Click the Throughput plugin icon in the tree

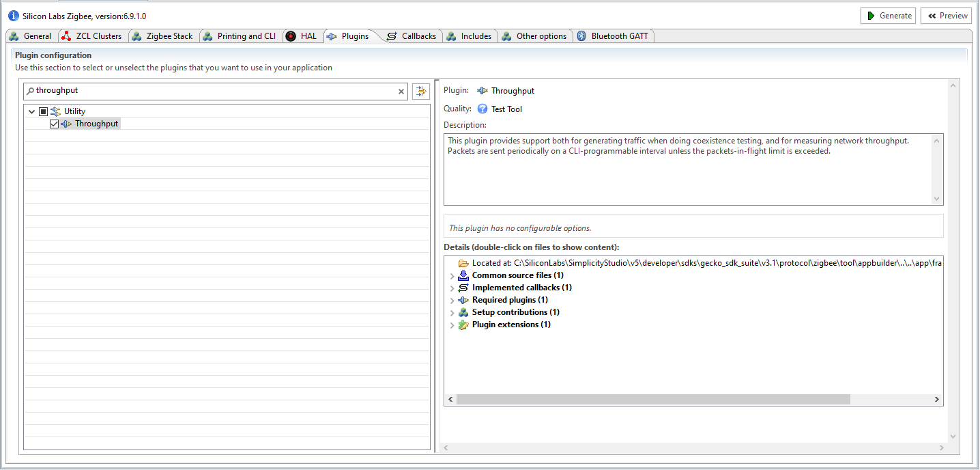pyautogui.click(x=66, y=124)
